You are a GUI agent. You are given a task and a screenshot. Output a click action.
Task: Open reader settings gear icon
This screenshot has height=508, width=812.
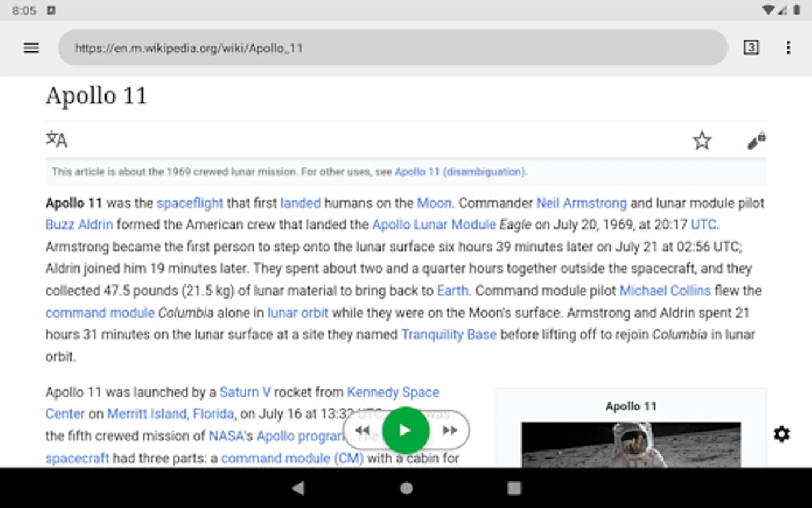click(782, 434)
